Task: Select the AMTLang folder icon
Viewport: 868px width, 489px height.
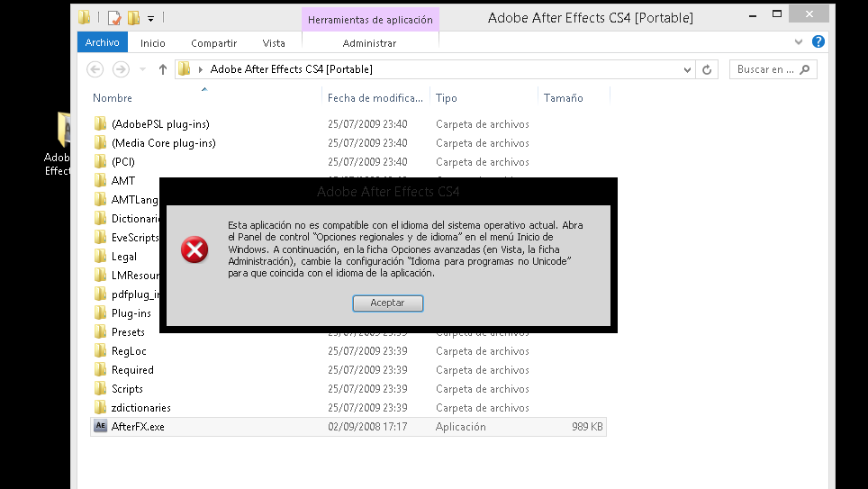Action: click(100, 199)
